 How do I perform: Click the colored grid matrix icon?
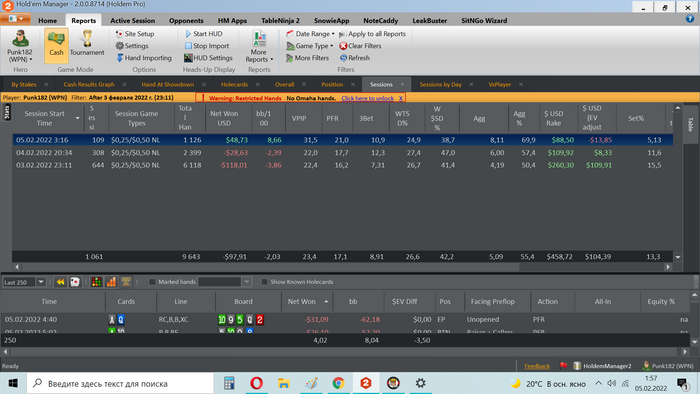click(96, 282)
